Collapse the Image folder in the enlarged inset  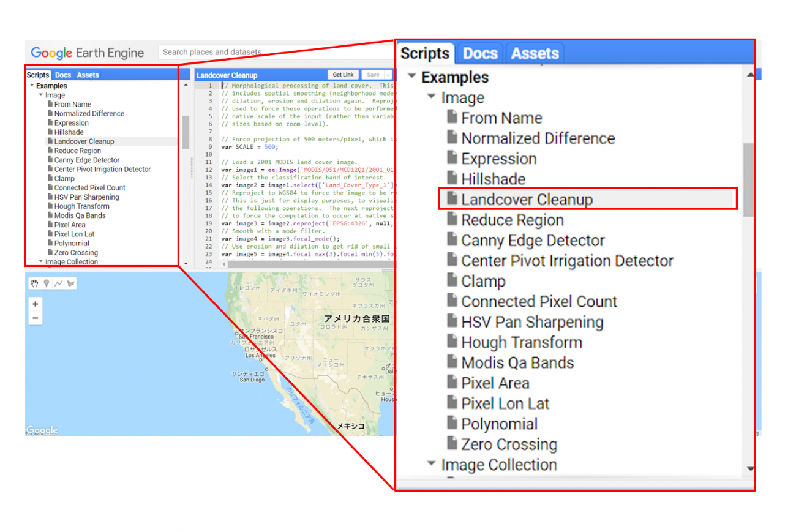point(432,97)
